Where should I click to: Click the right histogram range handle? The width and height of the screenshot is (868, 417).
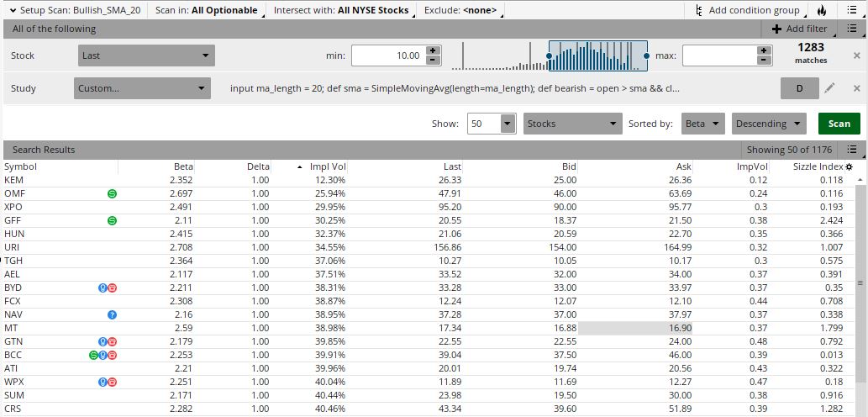[646, 56]
